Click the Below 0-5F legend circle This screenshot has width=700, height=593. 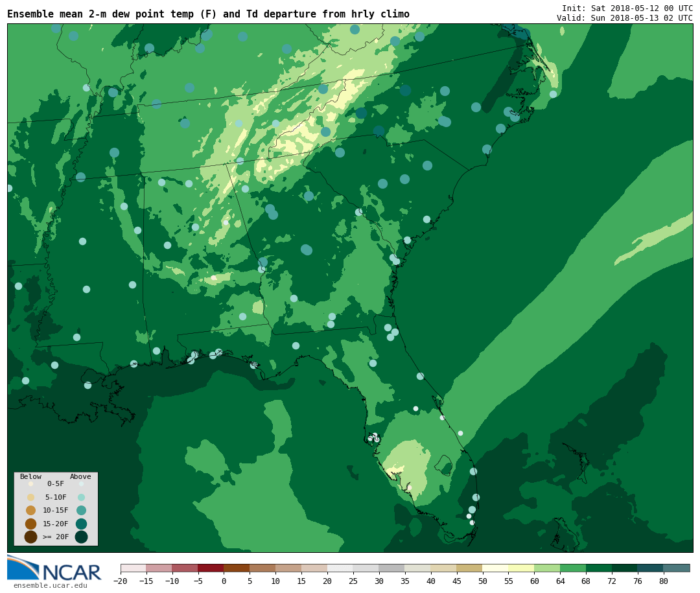(31, 483)
